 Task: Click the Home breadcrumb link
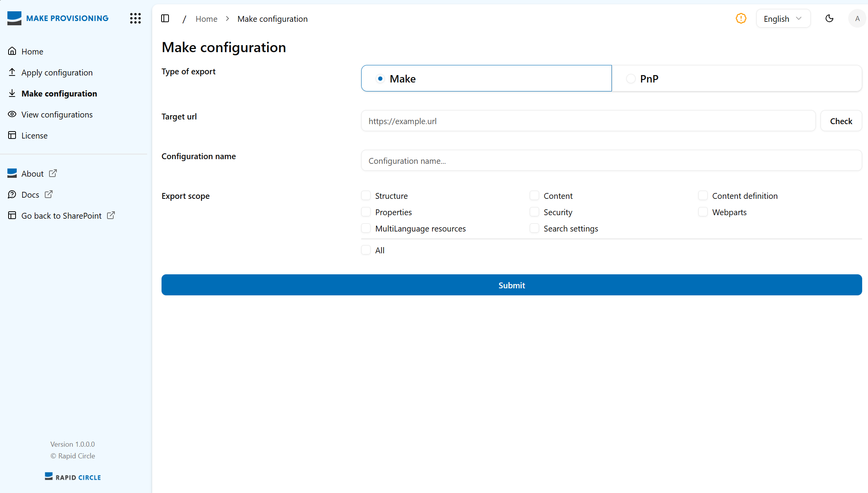(206, 19)
